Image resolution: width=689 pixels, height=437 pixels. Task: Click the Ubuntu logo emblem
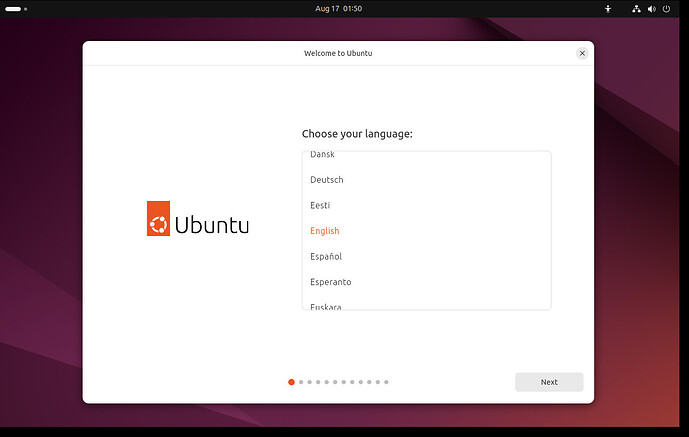(x=158, y=218)
